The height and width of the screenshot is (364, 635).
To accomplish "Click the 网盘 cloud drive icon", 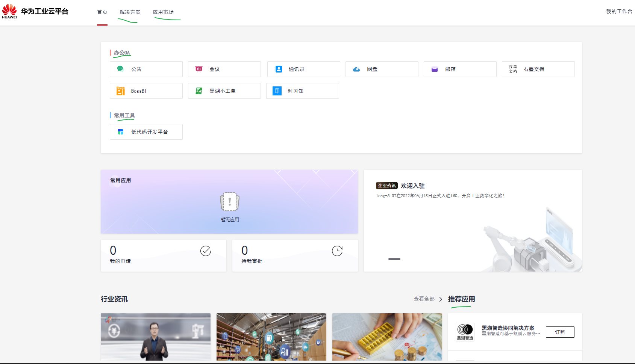I will [356, 69].
